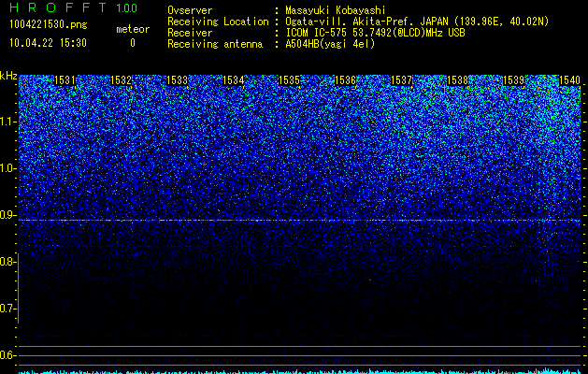The image size is (588, 374).
Task: Click the 1534 time marker
Action: pos(234,80)
